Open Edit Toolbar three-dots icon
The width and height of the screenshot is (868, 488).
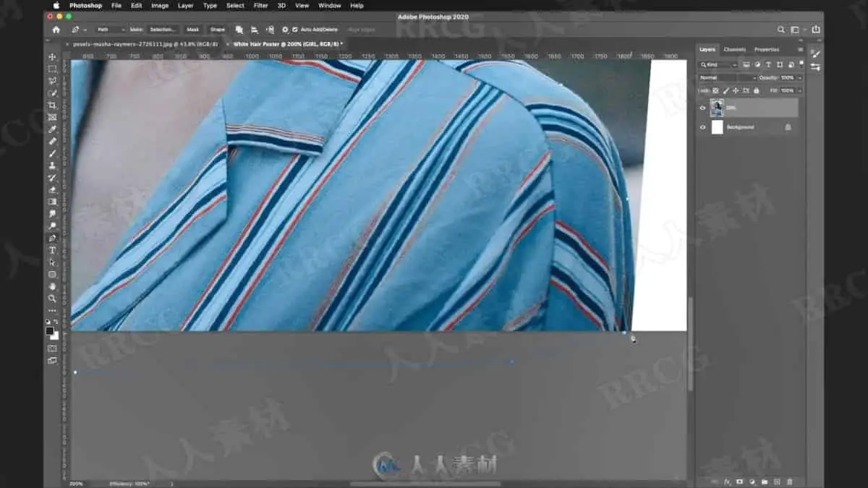[x=52, y=310]
